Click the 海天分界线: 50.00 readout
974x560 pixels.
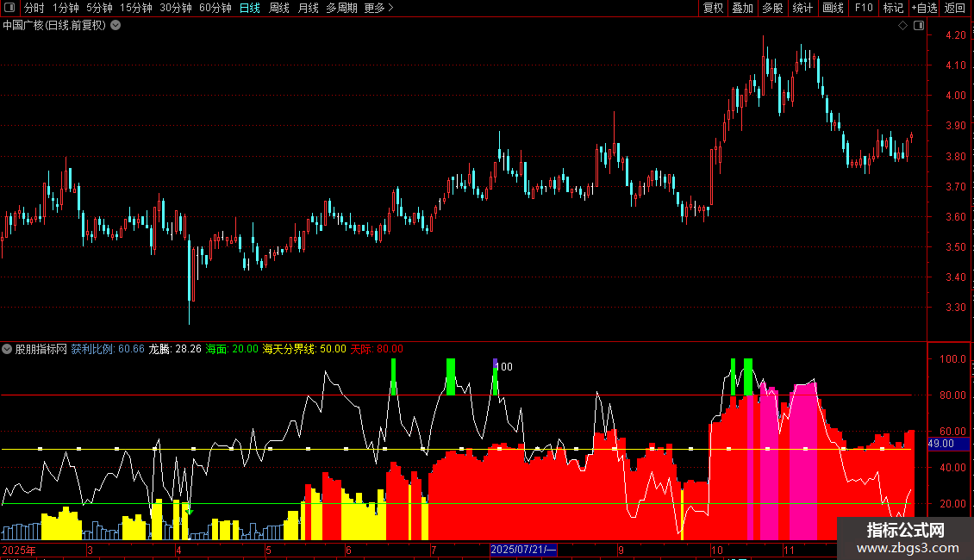[304, 349]
